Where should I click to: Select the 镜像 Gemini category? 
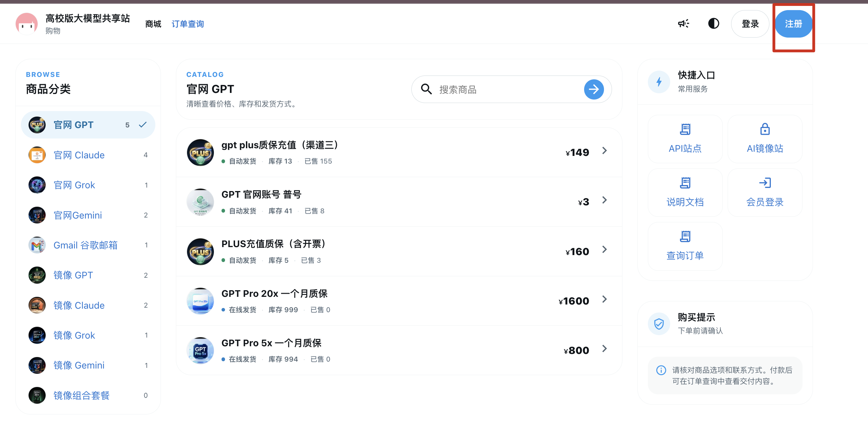point(88,365)
